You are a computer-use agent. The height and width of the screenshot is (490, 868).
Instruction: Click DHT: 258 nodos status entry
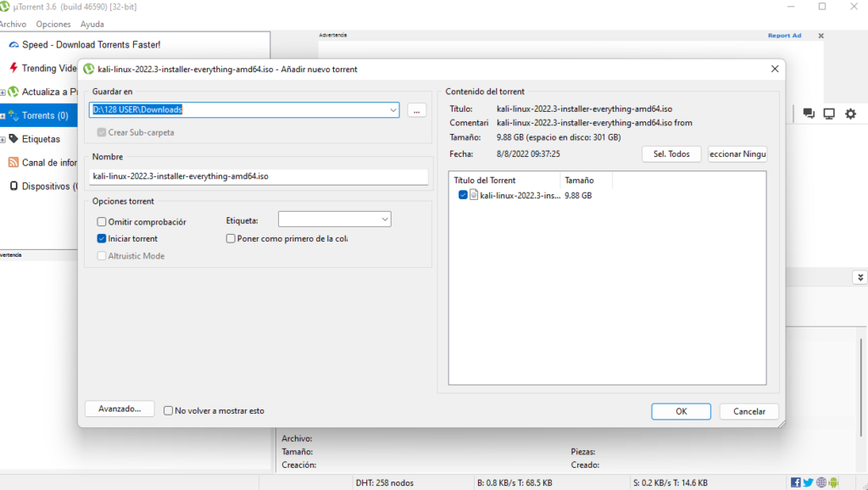[385, 483]
